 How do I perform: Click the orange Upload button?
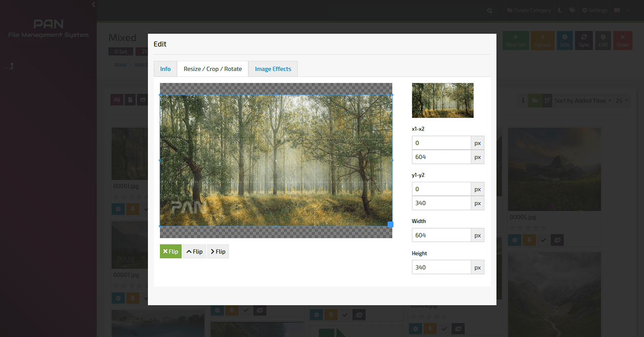tap(542, 40)
